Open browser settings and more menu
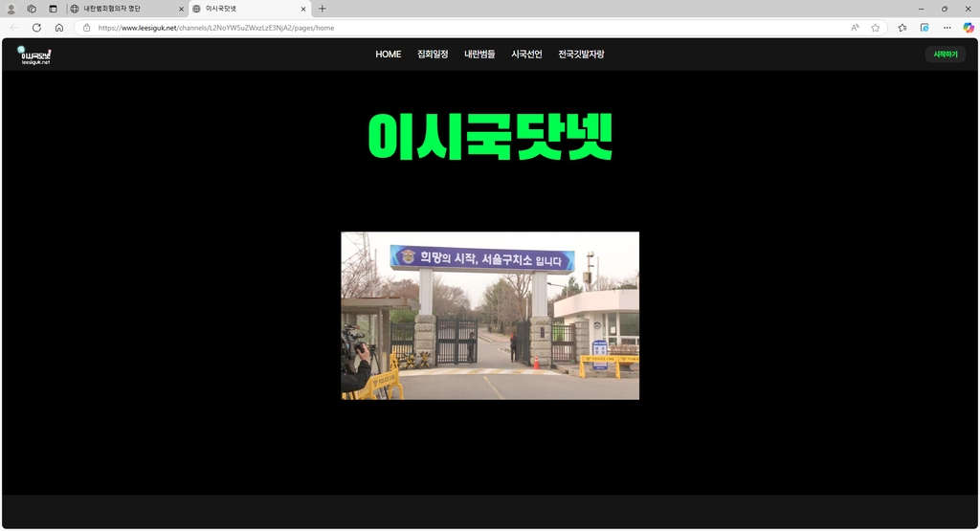The image size is (980, 531). click(947, 28)
